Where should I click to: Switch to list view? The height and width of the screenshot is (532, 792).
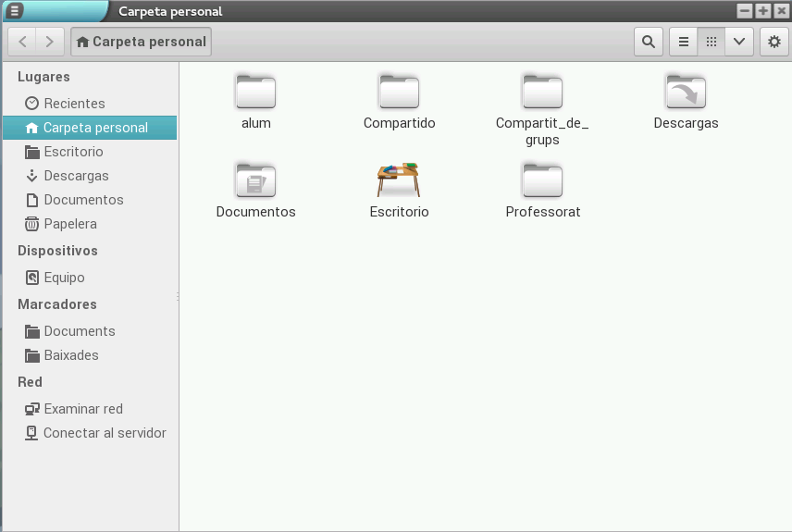[683, 42]
